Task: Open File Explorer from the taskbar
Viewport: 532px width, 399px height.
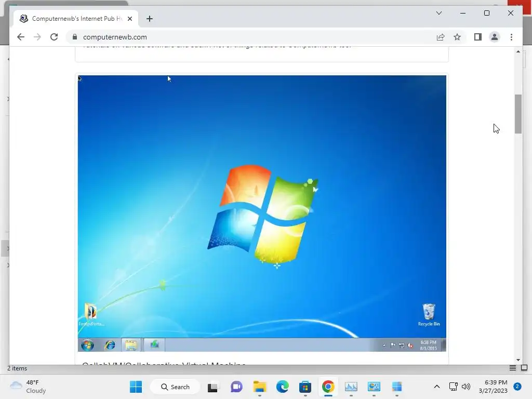Action: (260, 387)
